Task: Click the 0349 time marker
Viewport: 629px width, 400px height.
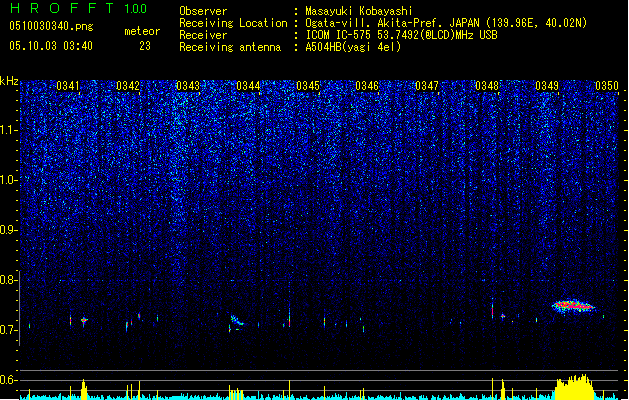Action: (547, 86)
